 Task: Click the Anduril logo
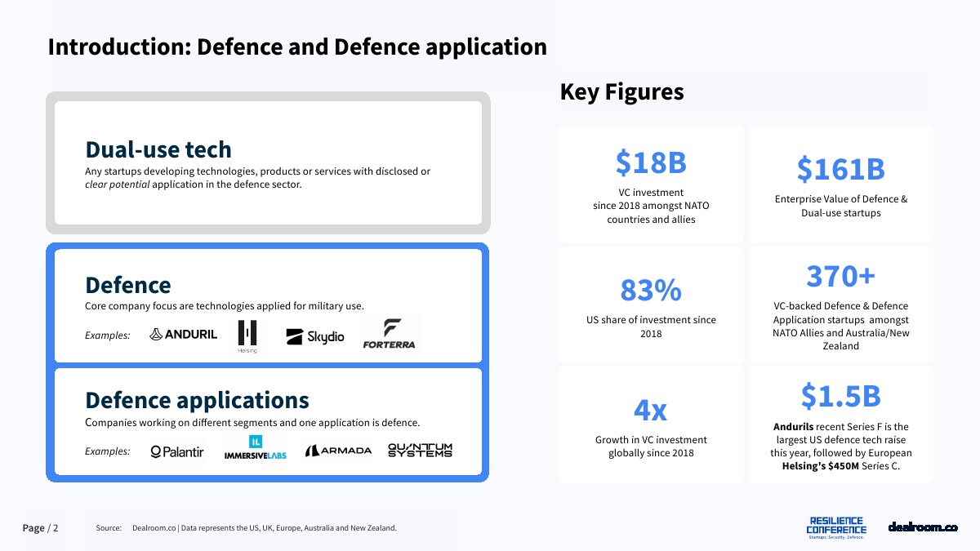click(x=184, y=334)
